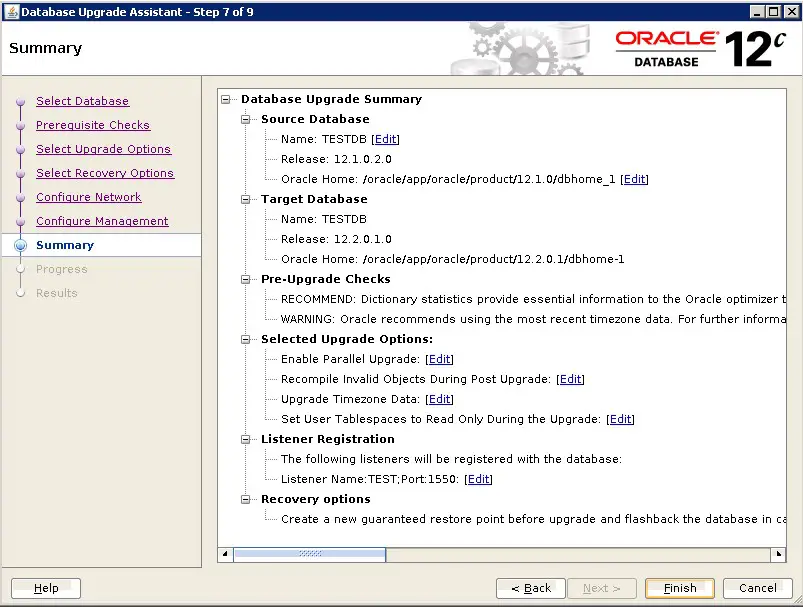Collapse the Target Database section

click(x=246, y=199)
